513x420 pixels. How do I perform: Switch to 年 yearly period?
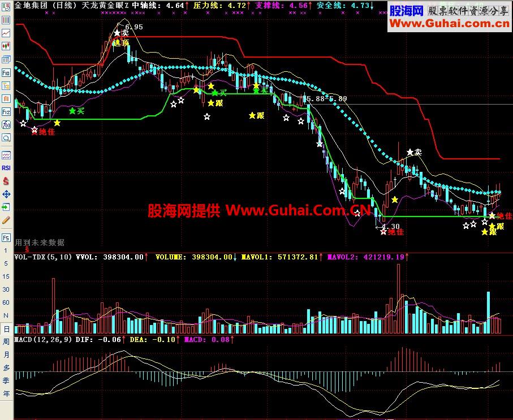point(6,394)
